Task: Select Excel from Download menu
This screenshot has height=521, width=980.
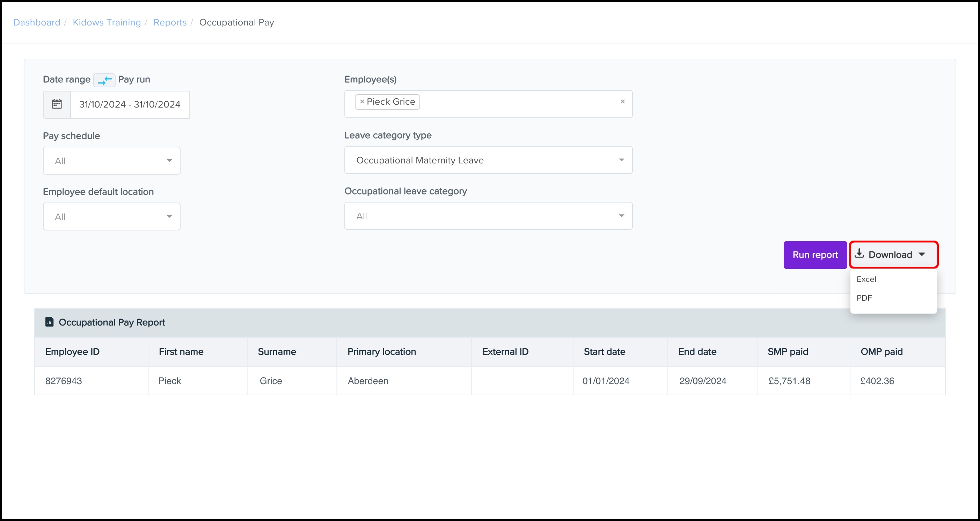Action: tap(866, 279)
